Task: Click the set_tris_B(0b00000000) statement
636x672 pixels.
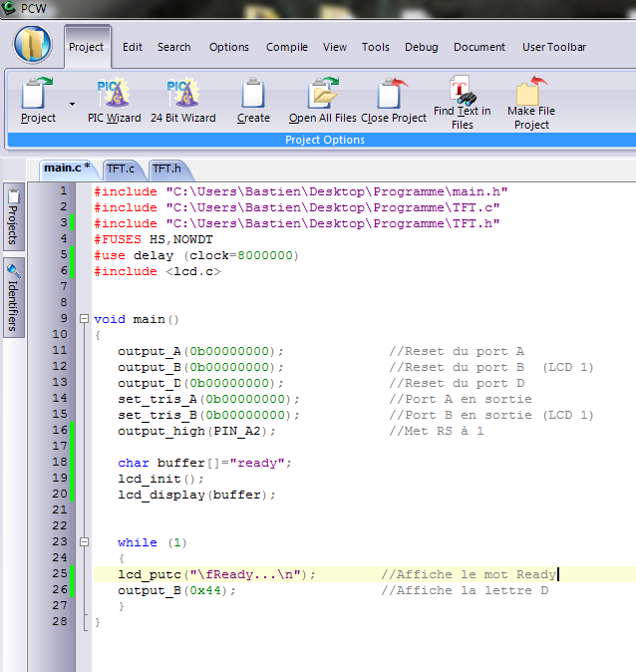Action: click(208, 416)
